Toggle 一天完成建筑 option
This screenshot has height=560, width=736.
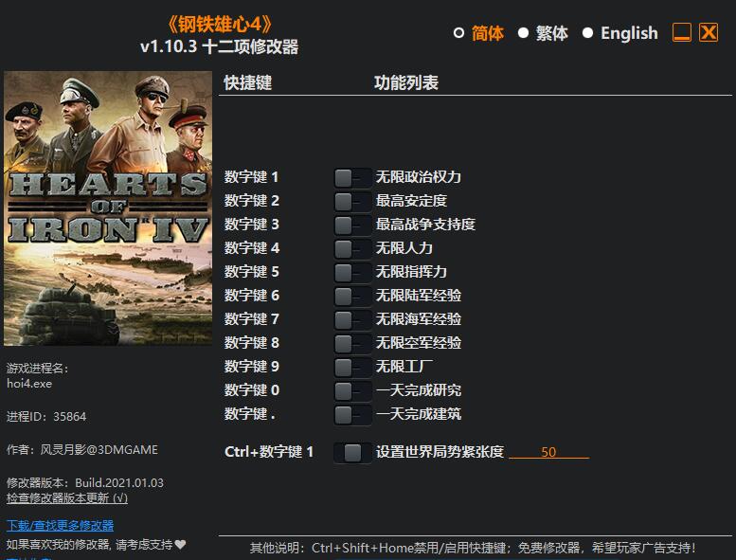[x=352, y=414]
